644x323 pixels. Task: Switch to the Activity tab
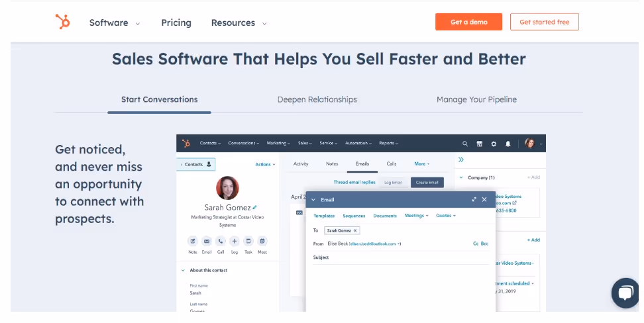pyautogui.click(x=301, y=163)
